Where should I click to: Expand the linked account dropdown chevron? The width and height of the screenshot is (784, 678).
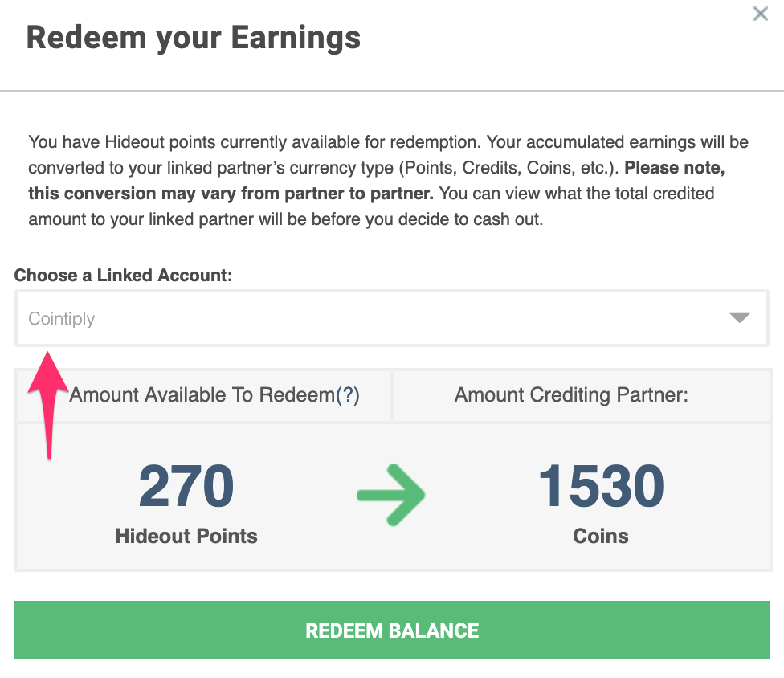pos(738,317)
